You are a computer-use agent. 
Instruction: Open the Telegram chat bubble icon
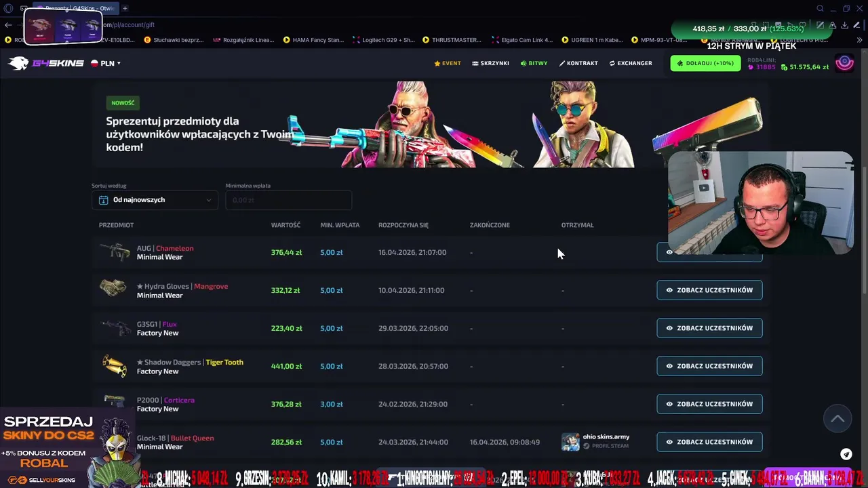846,454
